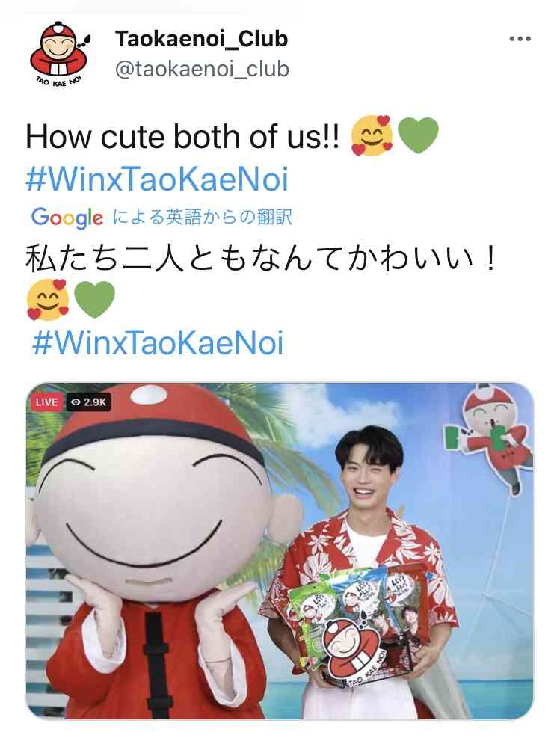Viewport: 560px width, 747px height.
Task: Tap the 2.9K viewer count eye icon
Action: (76, 402)
